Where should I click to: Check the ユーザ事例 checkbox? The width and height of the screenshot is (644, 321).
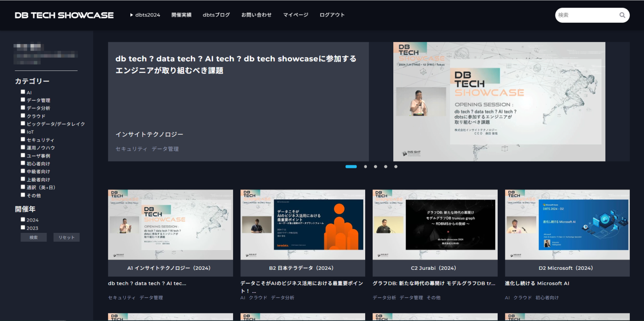23,155
